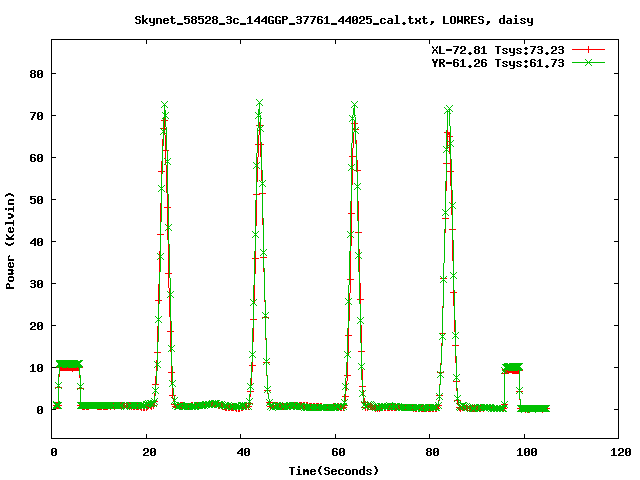Click the y-axis tick label 70
Screen dimensions: 640x480
coord(36,116)
